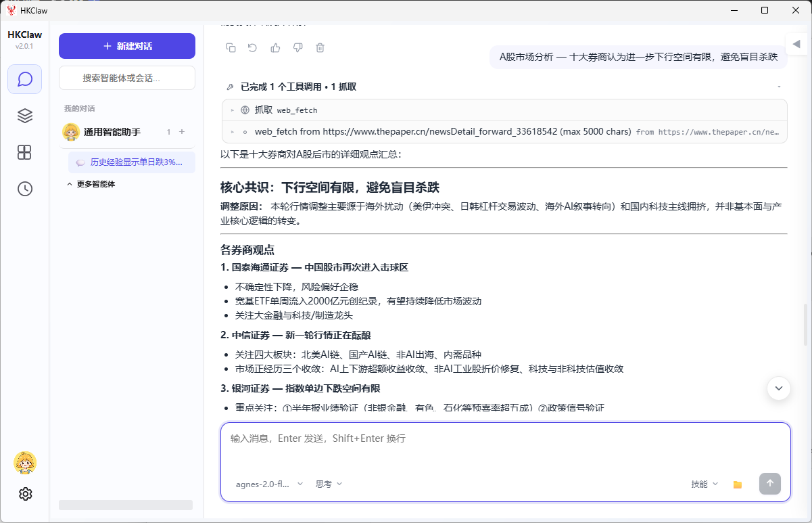Click 2. 中信证券 heading
Image resolution: width=812 pixels, height=523 pixels.
point(295,335)
